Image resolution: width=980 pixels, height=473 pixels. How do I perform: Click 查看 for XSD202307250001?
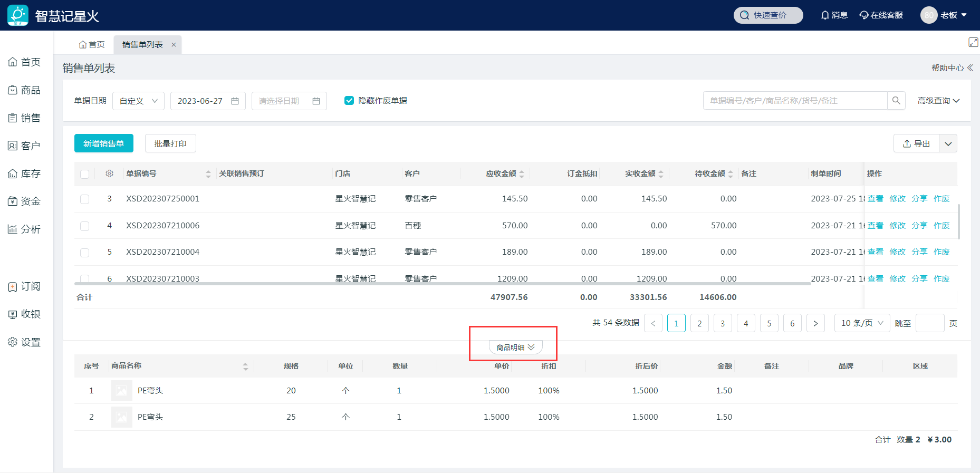[876, 199]
